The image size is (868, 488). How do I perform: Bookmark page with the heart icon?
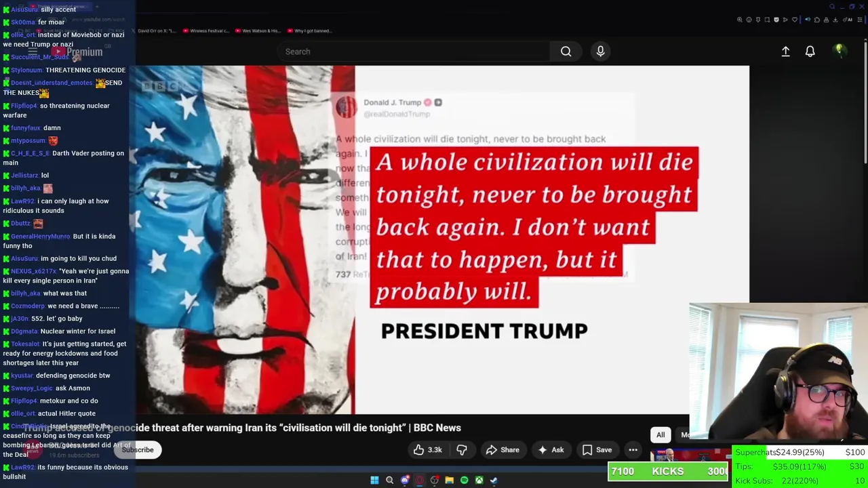click(795, 20)
